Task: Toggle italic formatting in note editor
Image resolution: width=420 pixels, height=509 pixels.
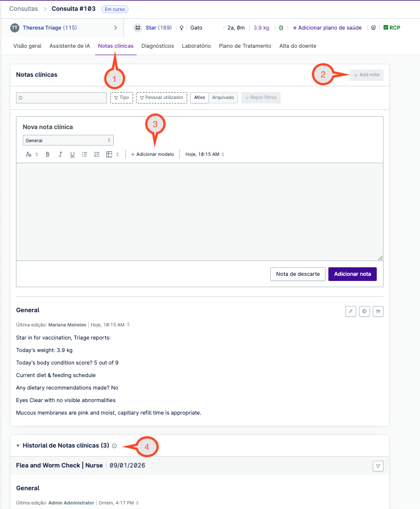Action: [60, 155]
